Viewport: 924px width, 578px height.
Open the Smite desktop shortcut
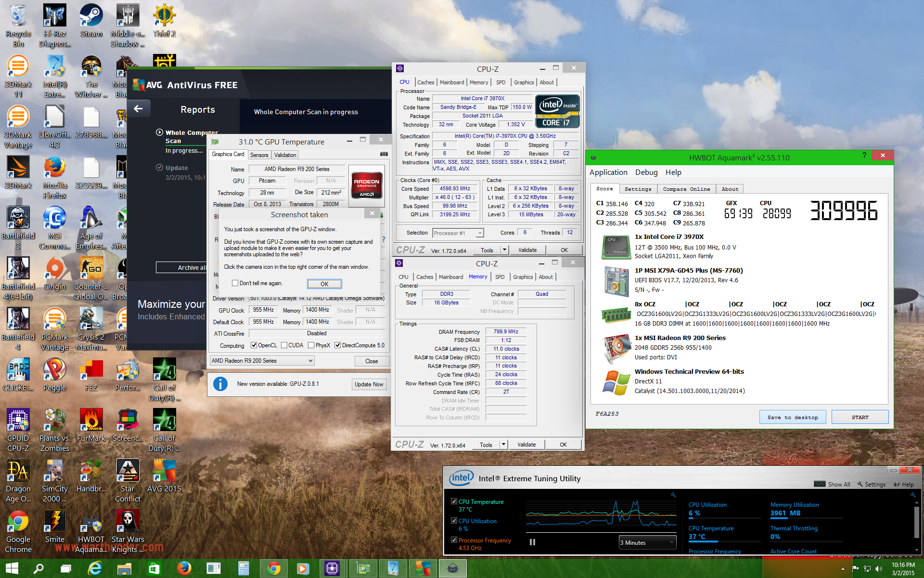point(55,527)
